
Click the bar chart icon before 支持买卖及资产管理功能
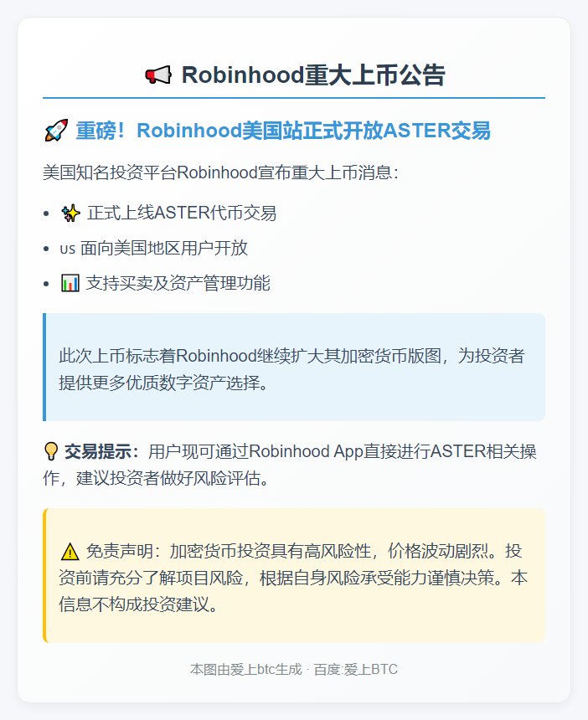click(70, 283)
